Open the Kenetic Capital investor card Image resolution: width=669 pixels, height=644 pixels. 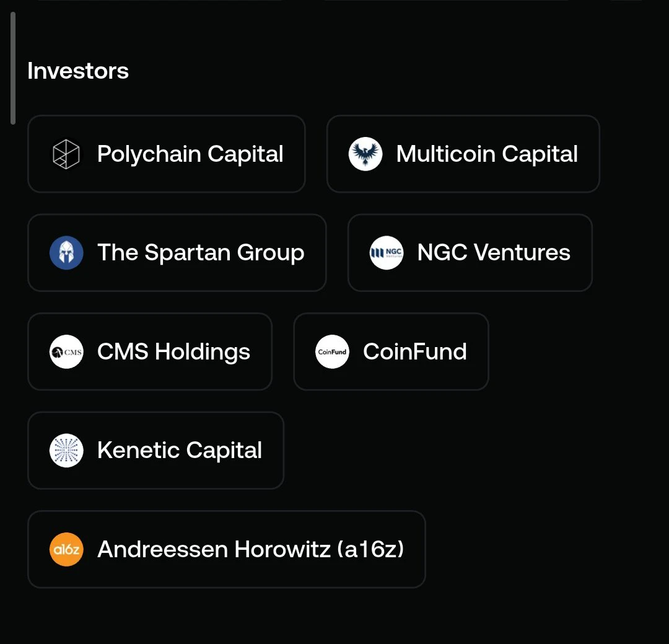[x=155, y=450]
